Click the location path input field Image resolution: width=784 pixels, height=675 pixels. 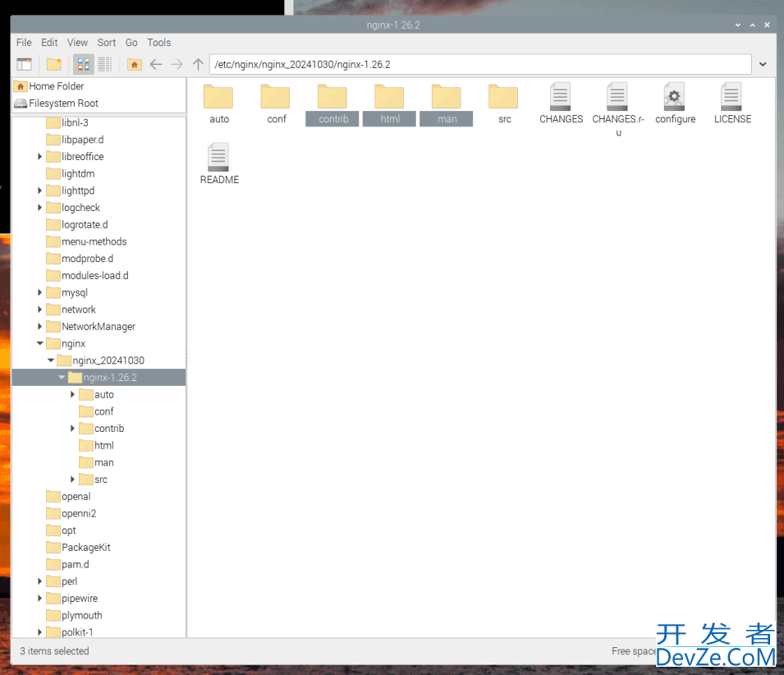coord(480,65)
